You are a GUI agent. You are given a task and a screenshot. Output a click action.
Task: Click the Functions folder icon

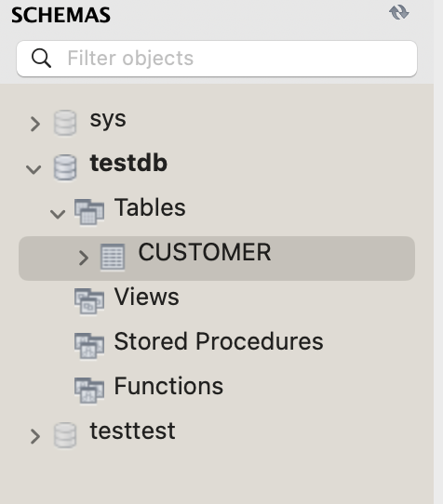89,391
